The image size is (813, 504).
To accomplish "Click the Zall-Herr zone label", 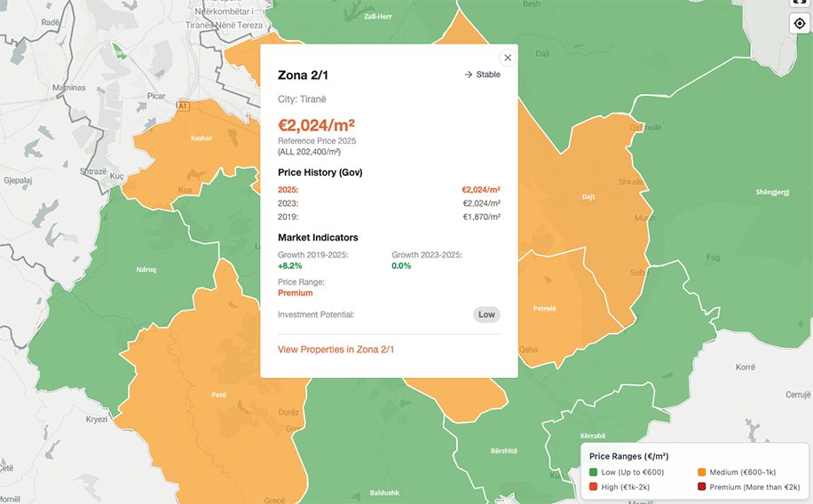I will 378,17.
